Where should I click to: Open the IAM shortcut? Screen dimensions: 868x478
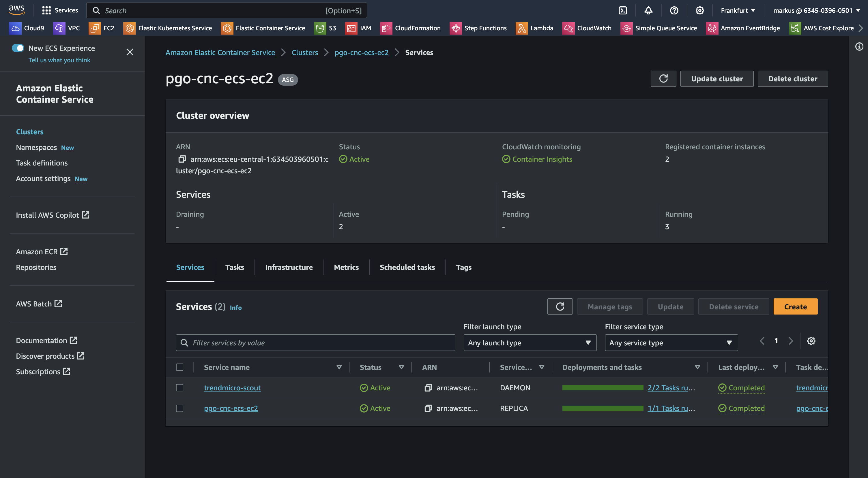click(358, 28)
